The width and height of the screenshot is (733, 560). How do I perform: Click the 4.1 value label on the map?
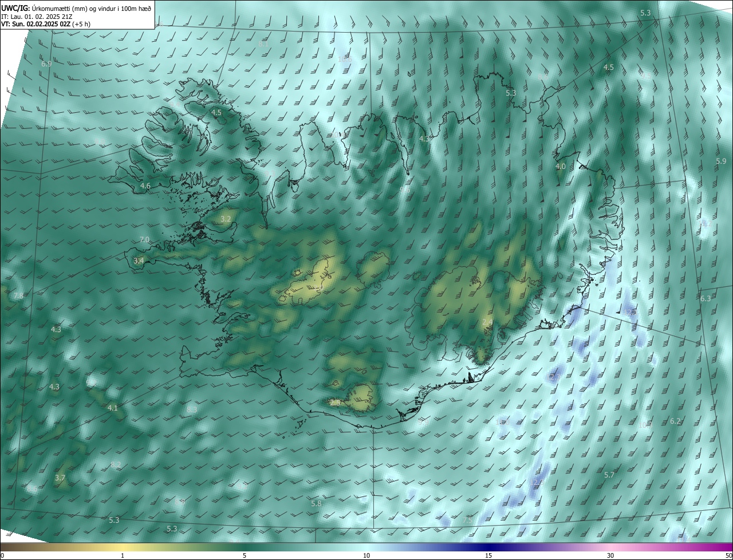[x=113, y=408]
